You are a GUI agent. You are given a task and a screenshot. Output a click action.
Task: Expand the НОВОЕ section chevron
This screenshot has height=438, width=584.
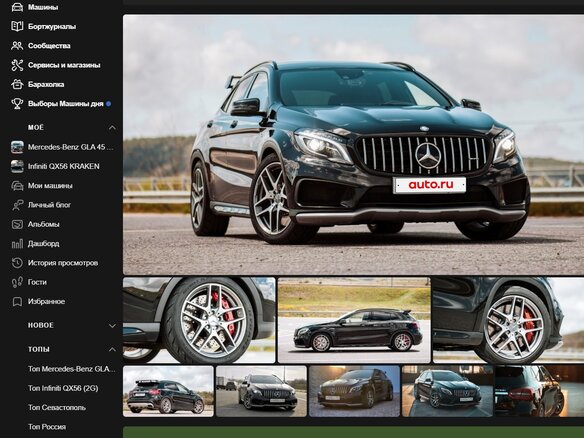pyautogui.click(x=112, y=326)
